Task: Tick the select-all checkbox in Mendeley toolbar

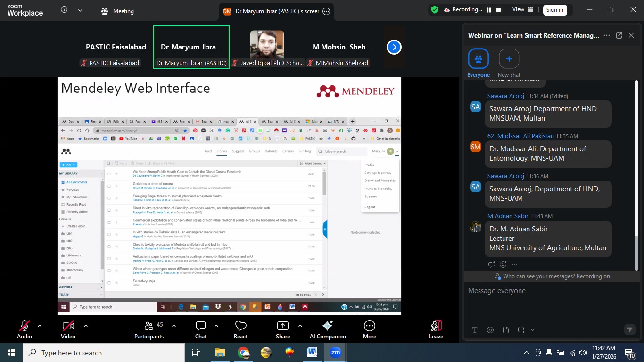Action: (108, 164)
